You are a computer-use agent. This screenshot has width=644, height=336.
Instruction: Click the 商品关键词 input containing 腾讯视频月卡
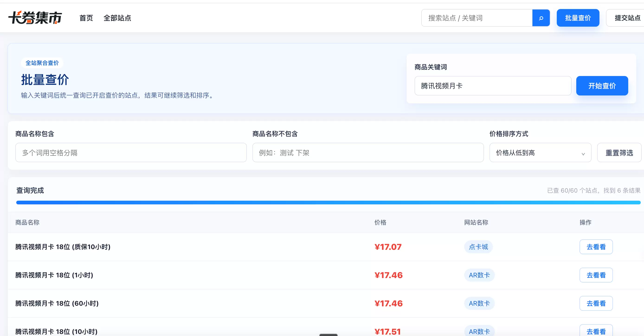[493, 86]
